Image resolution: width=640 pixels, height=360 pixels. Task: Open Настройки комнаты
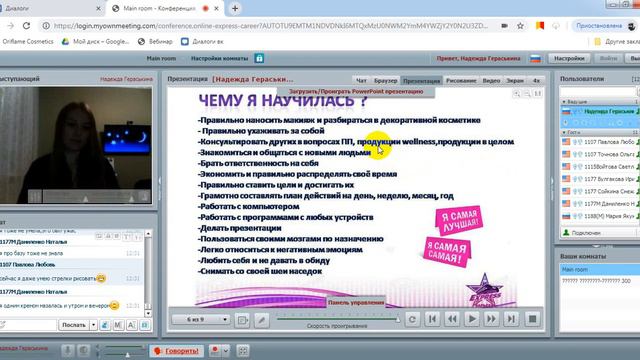click(x=220, y=58)
